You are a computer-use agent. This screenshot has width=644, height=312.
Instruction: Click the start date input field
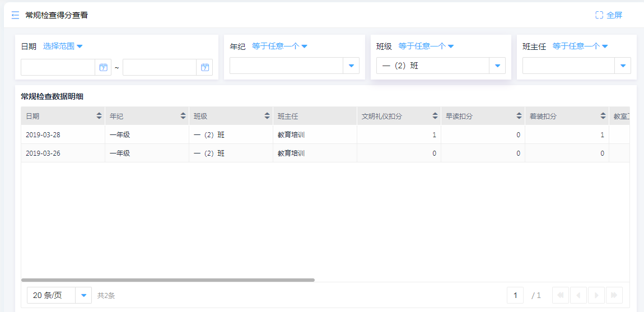(58, 67)
